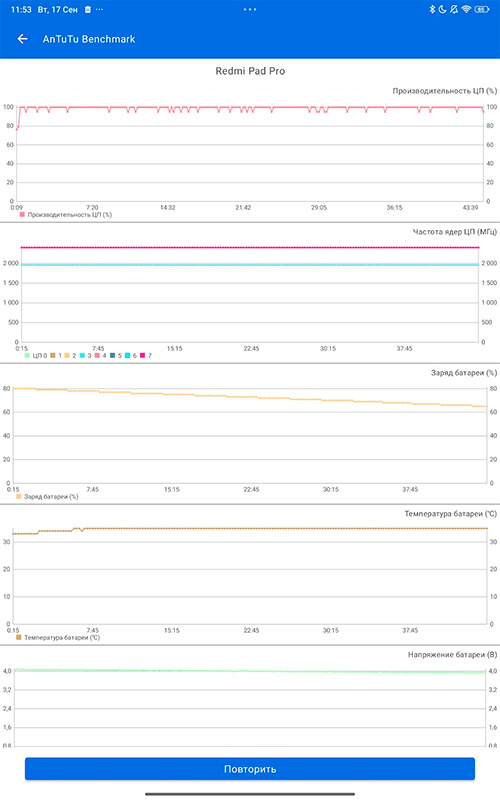This screenshot has width=500, height=800.
Task: Toggle the ЦП 0 legend swatch
Action: tap(28, 355)
